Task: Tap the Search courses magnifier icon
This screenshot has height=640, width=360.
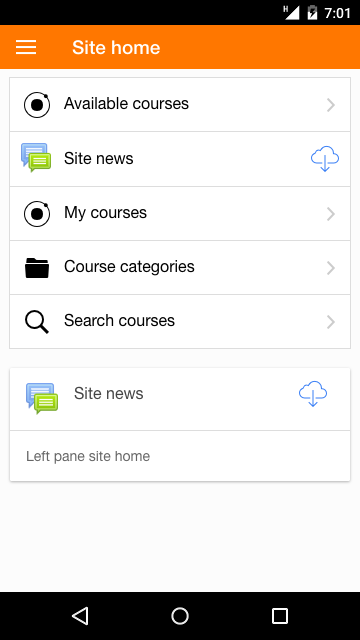Action: [x=37, y=322]
